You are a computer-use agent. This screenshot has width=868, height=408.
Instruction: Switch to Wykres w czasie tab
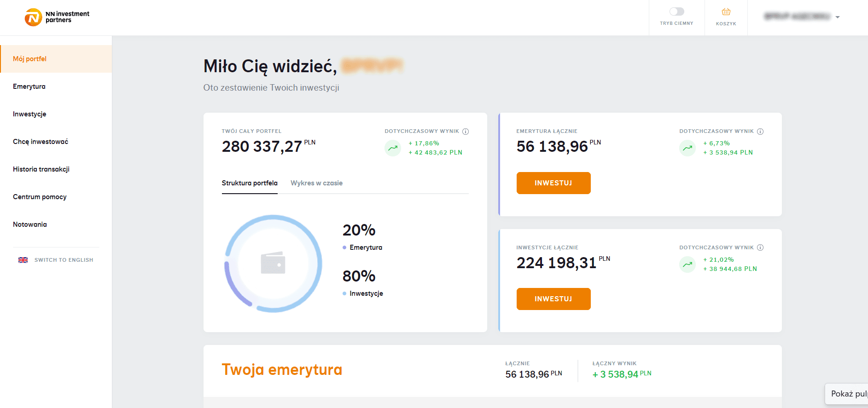pyautogui.click(x=316, y=183)
